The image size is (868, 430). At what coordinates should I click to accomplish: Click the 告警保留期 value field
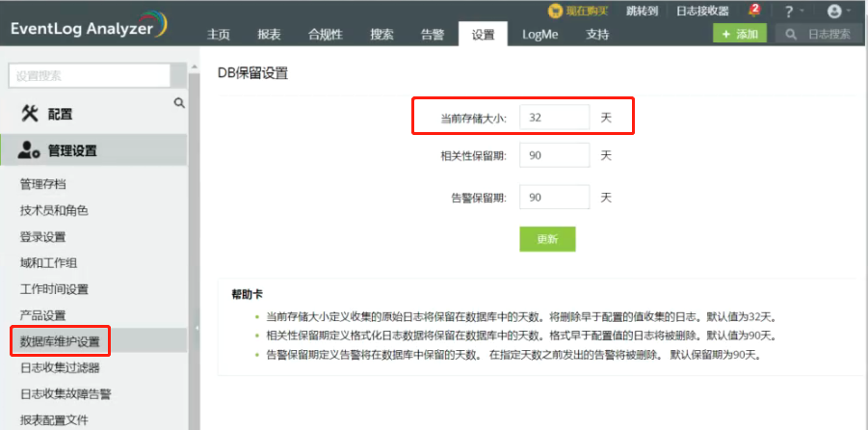coord(555,198)
